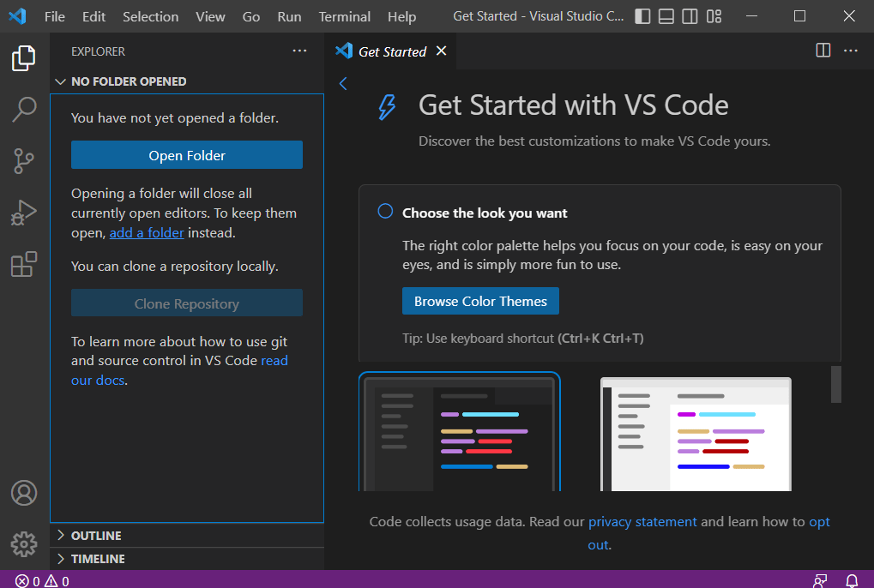Open the File menu
The width and height of the screenshot is (874, 588).
click(x=55, y=16)
